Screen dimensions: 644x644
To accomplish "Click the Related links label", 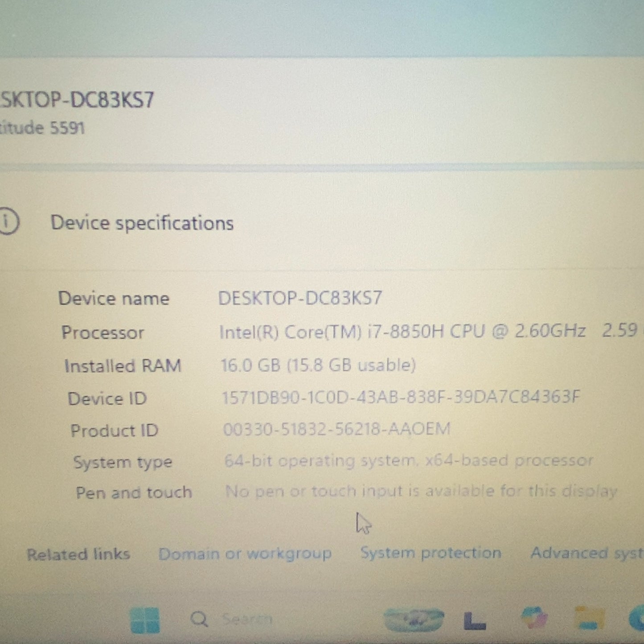I will pyautogui.click(x=78, y=554).
